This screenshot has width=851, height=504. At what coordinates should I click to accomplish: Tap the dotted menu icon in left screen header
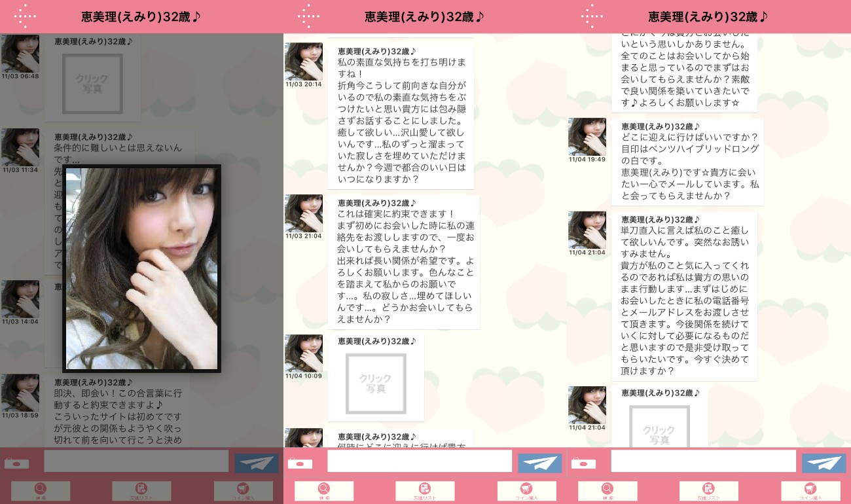(x=26, y=16)
